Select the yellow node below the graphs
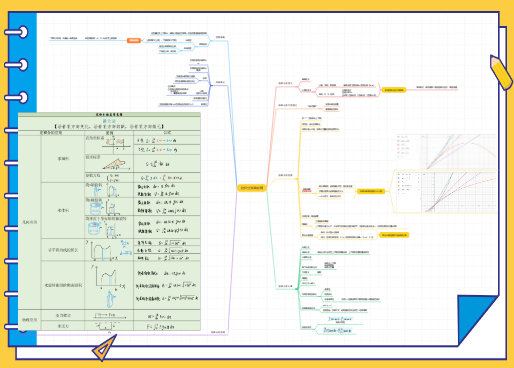Screen dimensions: 514x368 [x=394, y=235]
